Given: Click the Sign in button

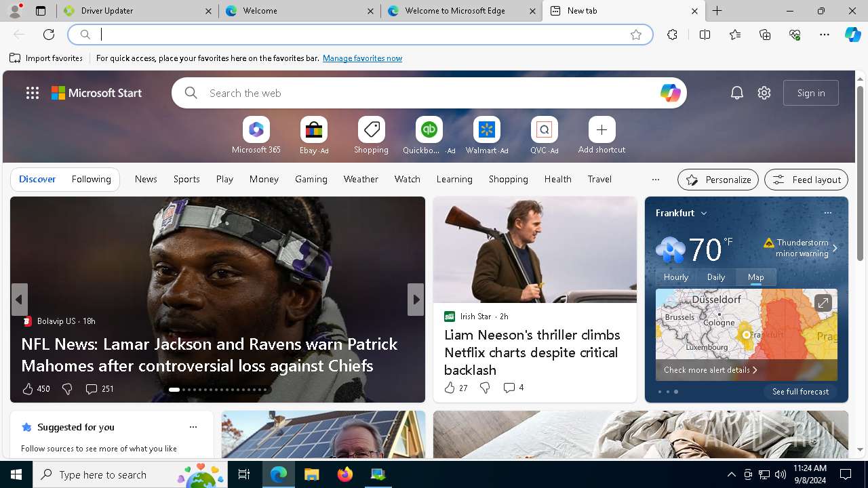Looking at the screenshot, I should click(x=811, y=93).
